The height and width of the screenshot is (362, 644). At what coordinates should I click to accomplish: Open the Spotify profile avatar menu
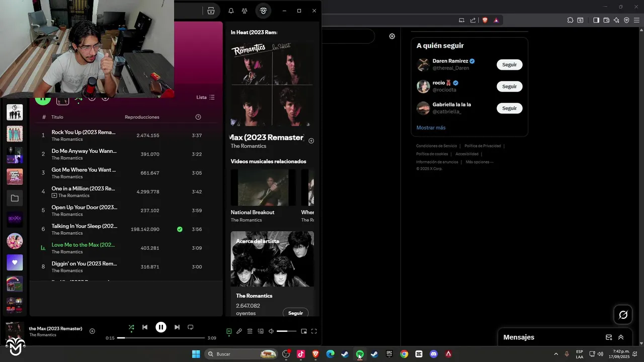point(263,11)
